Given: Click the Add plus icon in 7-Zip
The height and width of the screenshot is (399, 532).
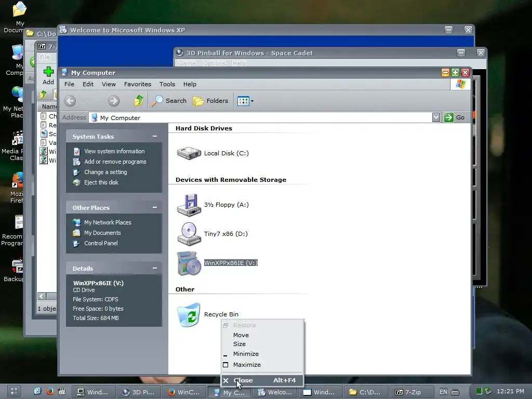Looking at the screenshot, I should [x=48, y=71].
